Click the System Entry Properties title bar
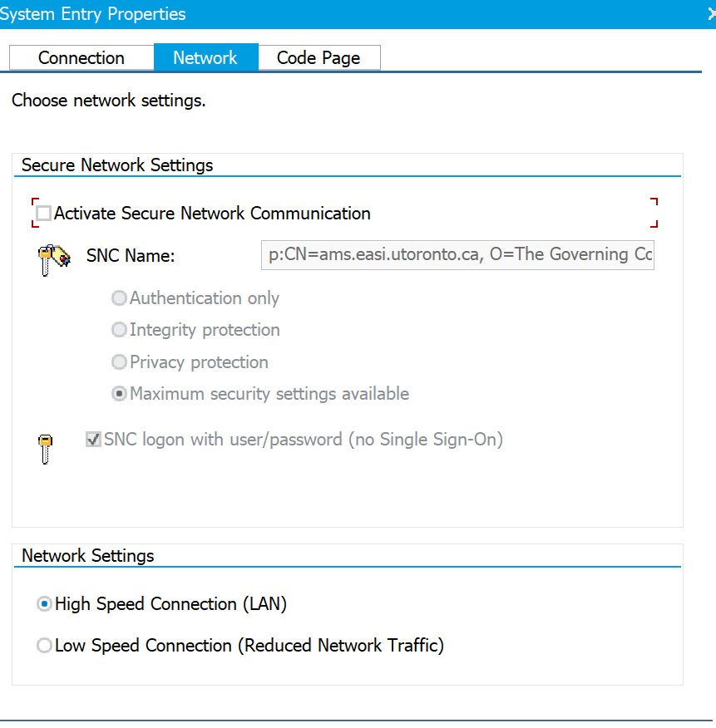The image size is (716, 728). point(333,14)
